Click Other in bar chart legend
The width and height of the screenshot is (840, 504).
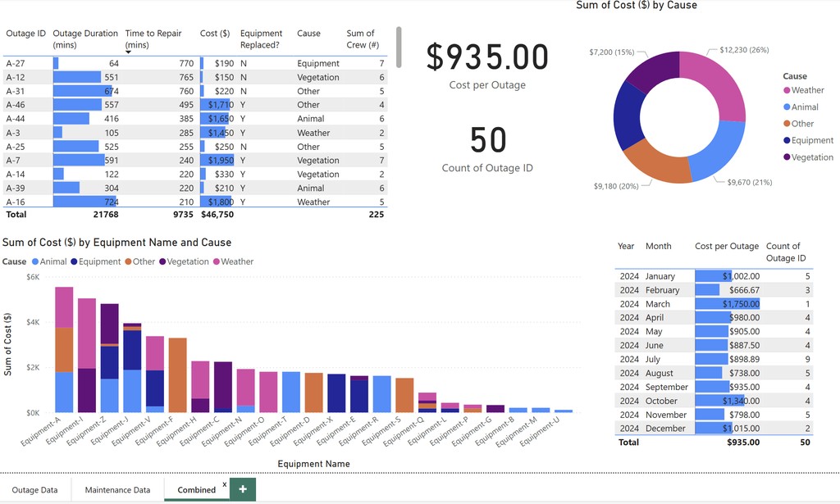pos(139,261)
